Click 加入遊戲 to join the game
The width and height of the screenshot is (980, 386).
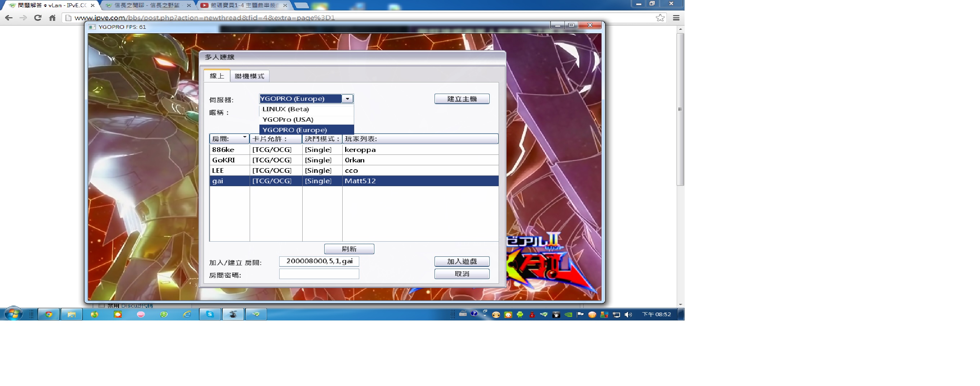[462, 261]
